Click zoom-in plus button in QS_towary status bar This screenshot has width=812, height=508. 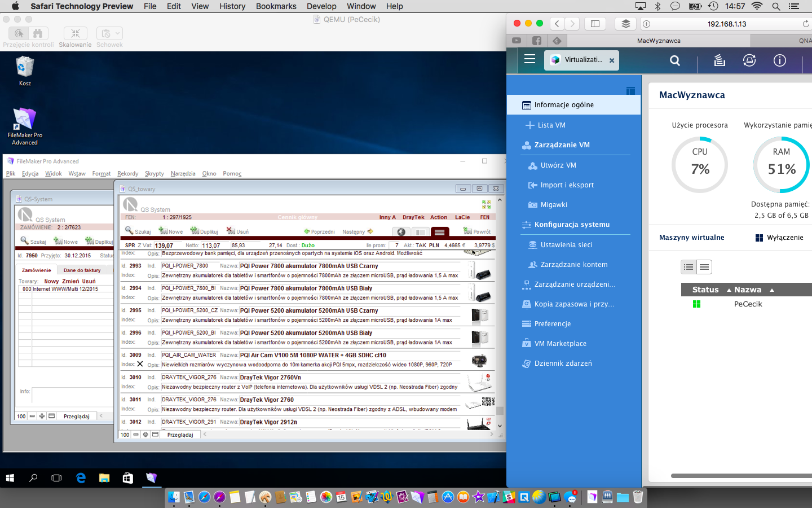click(x=145, y=435)
